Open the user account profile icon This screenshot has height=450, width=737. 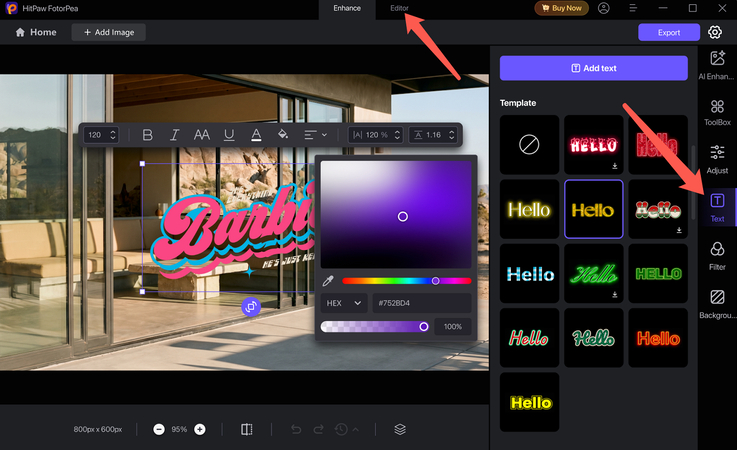(604, 8)
